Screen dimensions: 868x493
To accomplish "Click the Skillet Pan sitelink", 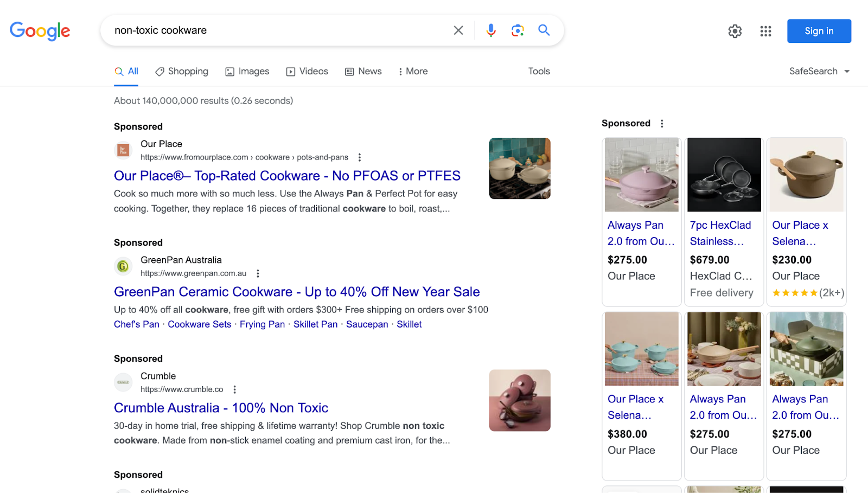I will click(x=315, y=324).
